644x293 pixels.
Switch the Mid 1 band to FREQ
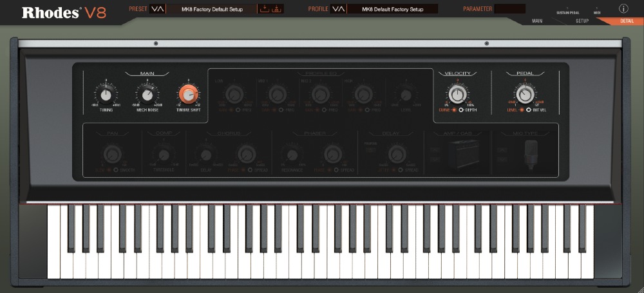coord(287,110)
